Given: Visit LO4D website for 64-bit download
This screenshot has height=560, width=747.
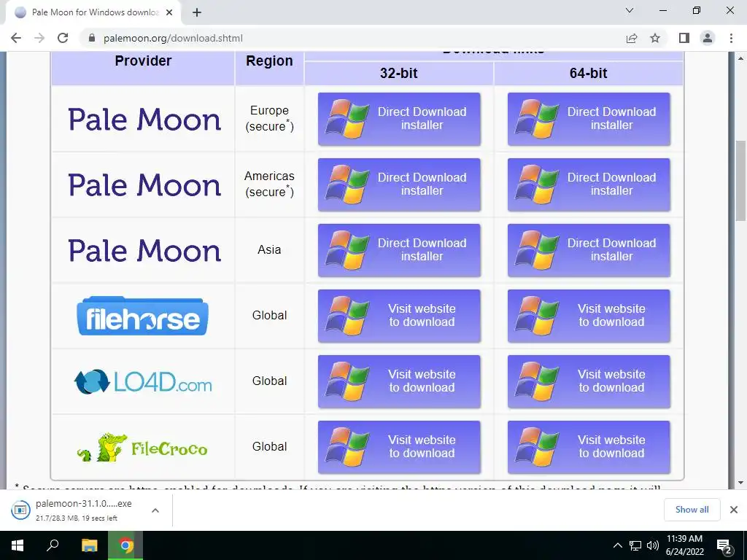Looking at the screenshot, I should point(589,381).
